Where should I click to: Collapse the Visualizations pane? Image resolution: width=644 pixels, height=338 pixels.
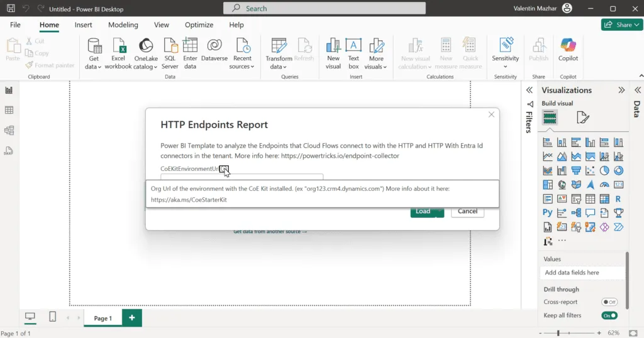pos(621,90)
